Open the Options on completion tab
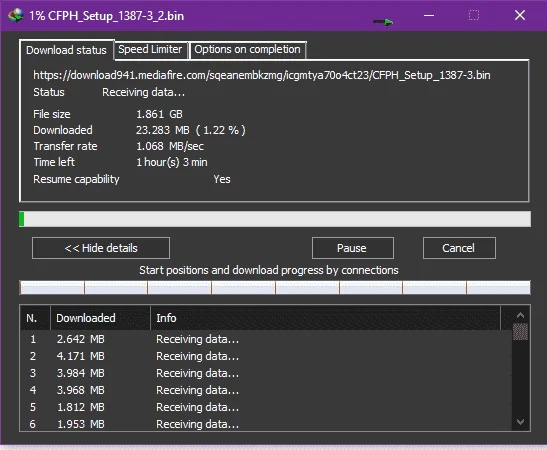 click(247, 50)
